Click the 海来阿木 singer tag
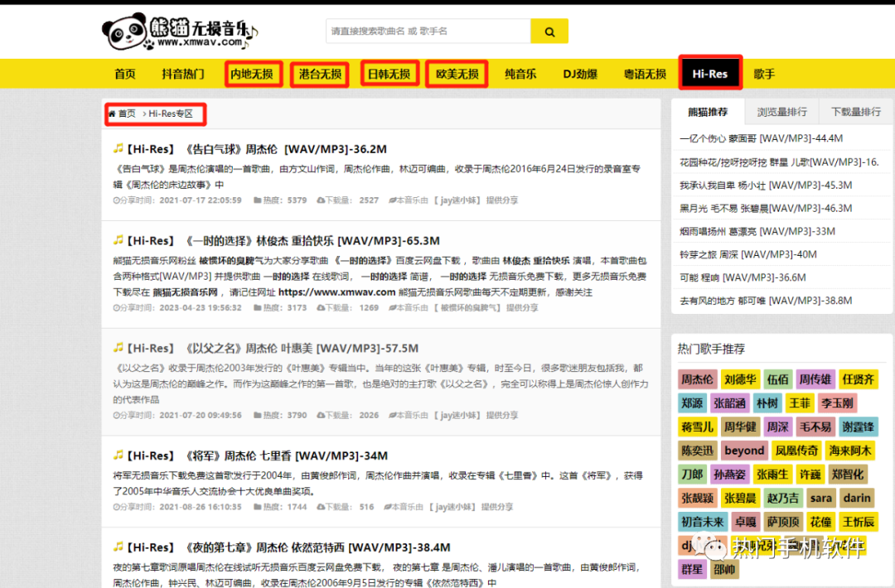The image size is (895, 588). pos(850,451)
